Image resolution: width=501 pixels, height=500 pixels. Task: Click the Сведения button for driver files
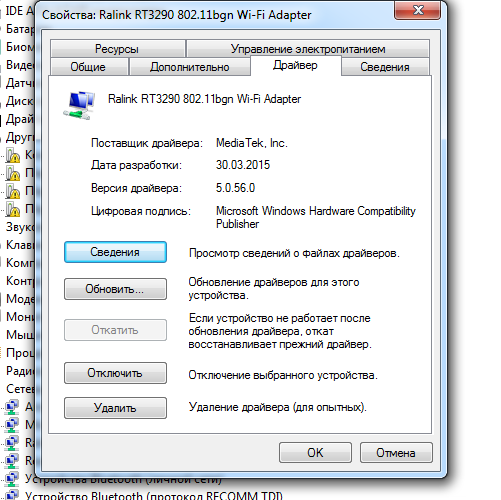coord(115,252)
